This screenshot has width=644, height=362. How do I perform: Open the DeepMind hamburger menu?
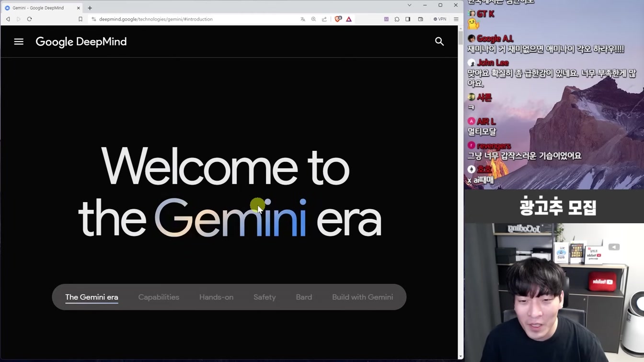[19, 42]
